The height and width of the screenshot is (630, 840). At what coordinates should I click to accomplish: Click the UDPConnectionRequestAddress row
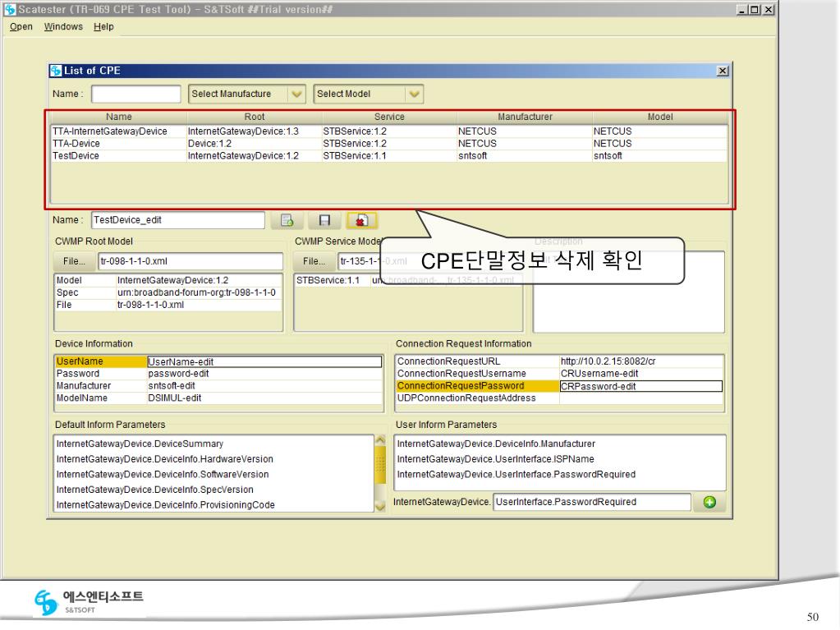559,398
